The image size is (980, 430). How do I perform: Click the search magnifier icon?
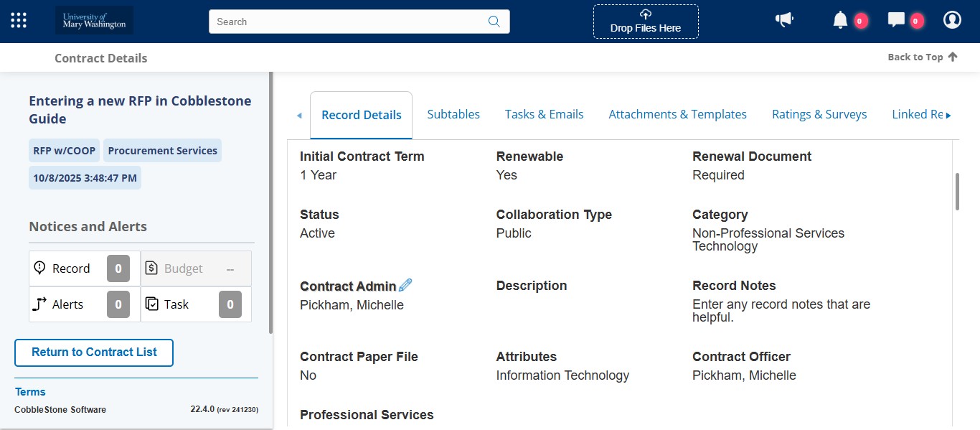pyautogui.click(x=494, y=22)
